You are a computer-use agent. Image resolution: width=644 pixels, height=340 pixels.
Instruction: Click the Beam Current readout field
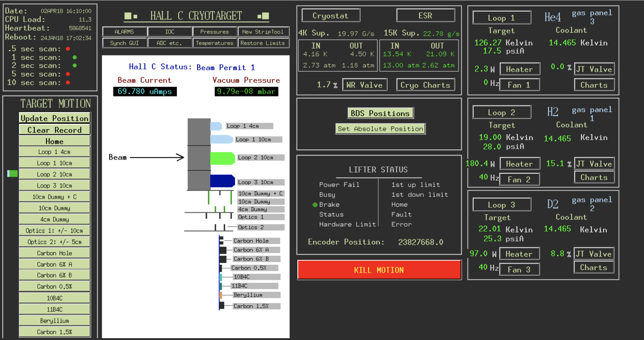pyautogui.click(x=145, y=91)
